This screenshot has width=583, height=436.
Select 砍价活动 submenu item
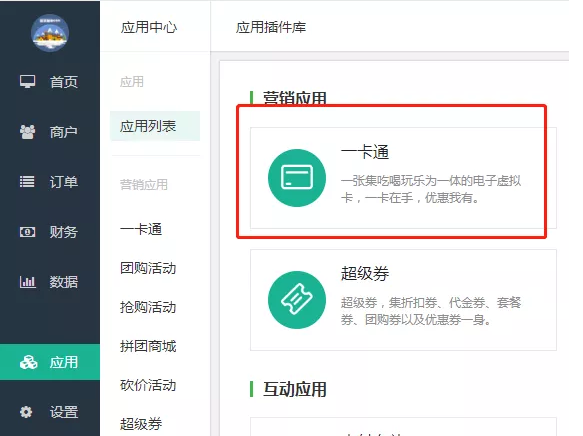tap(148, 385)
